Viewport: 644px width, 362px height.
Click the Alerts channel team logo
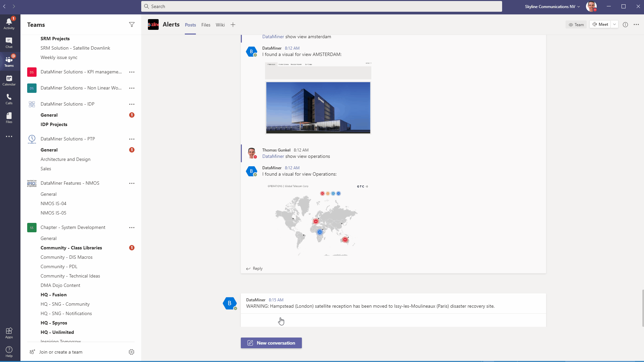coord(153,24)
